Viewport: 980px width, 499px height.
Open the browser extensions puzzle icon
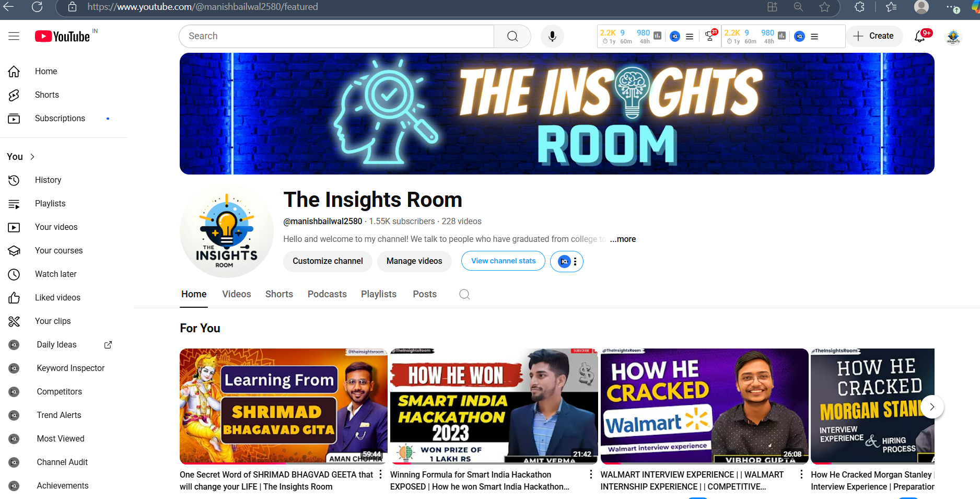coord(859,7)
